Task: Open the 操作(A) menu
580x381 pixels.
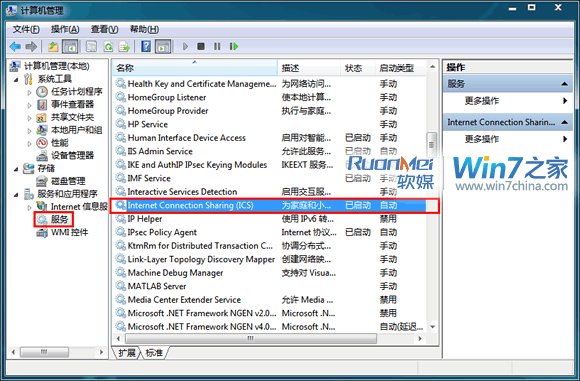Action: 65,29
